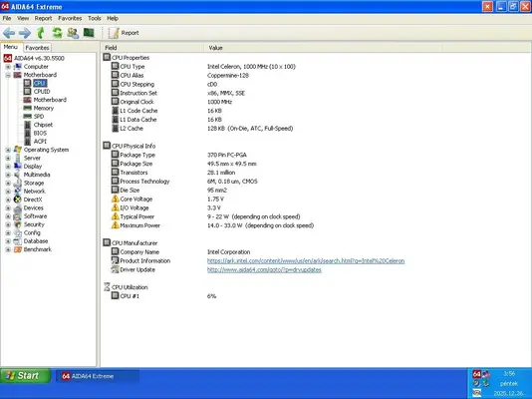Click the green up-level arrow icon

[41, 33]
